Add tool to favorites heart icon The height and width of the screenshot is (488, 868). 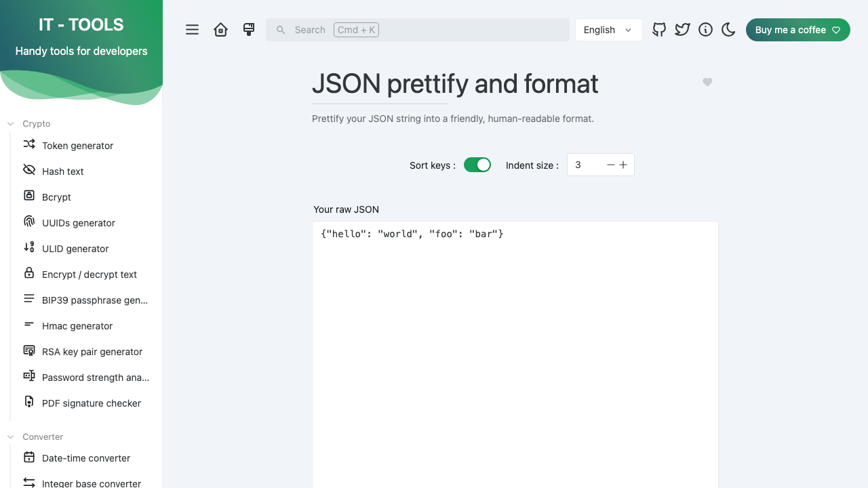[x=707, y=82]
